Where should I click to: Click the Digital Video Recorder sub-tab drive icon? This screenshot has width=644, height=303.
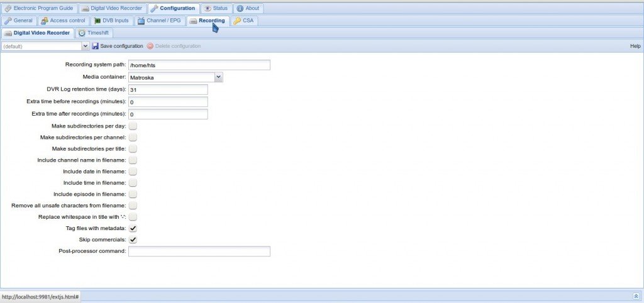click(x=8, y=33)
